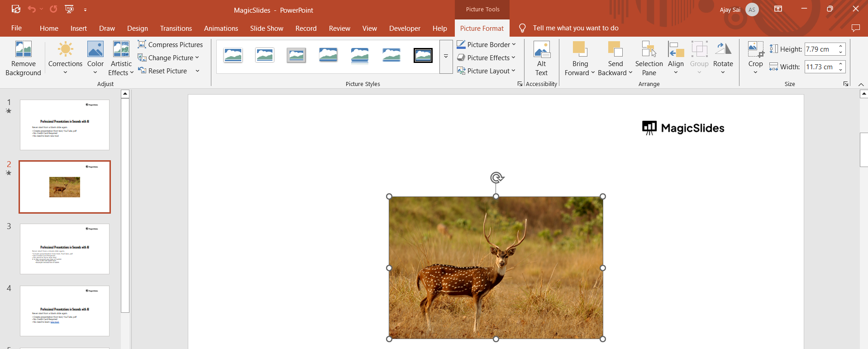This screenshot has height=349, width=868.
Task: Expand the Picture Border dropdown
Action: tap(514, 44)
